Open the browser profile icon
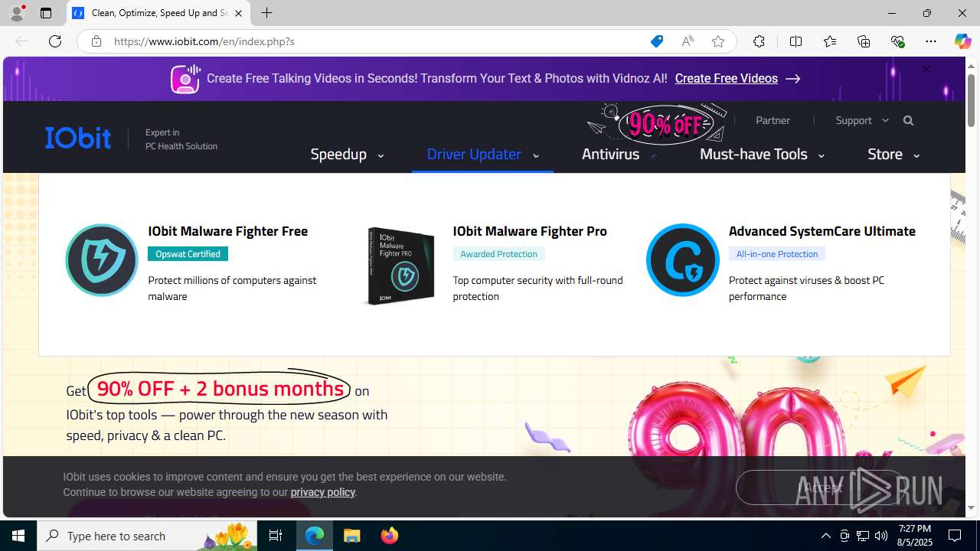Viewport: 980px width, 551px height. click(x=17, y=13)
